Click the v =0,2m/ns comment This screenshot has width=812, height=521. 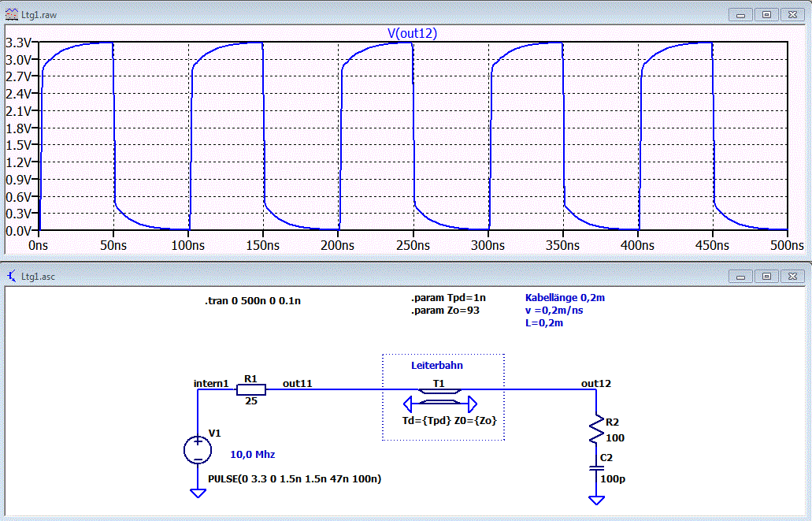(554, 311)
